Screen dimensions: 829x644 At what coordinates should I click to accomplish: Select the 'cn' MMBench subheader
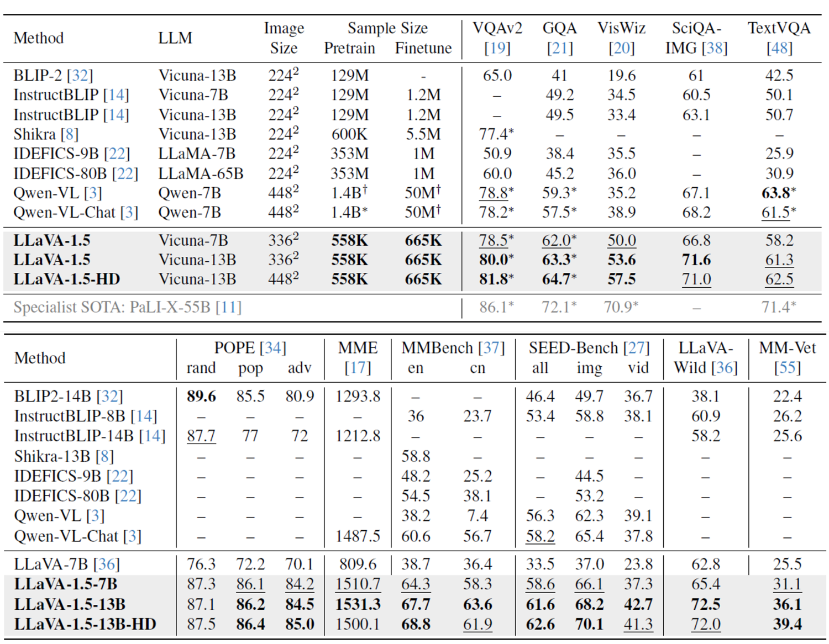click(478, 368)
